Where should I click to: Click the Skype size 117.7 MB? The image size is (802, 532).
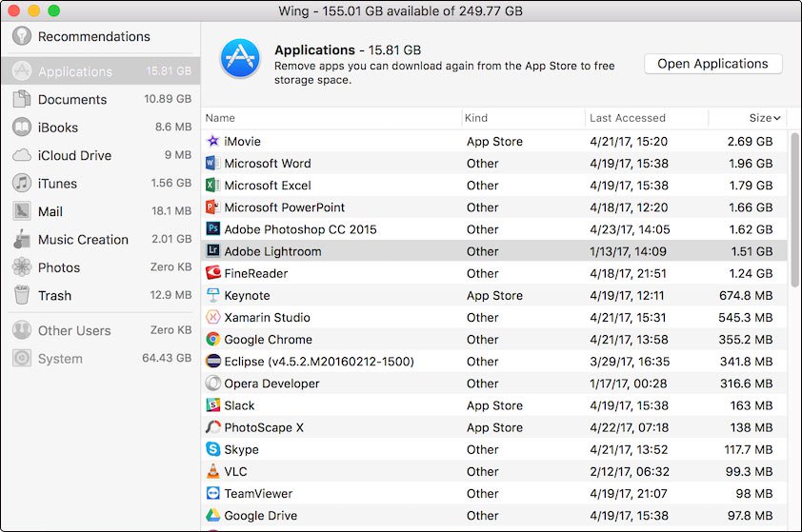749,449
